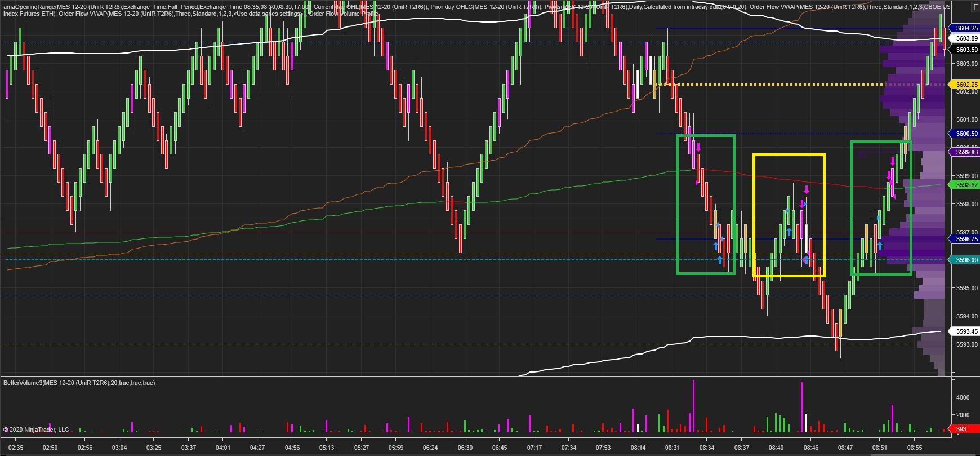Click the 05:13 time axis label
This screenshot has height=456, width=980.
point(326,448)
